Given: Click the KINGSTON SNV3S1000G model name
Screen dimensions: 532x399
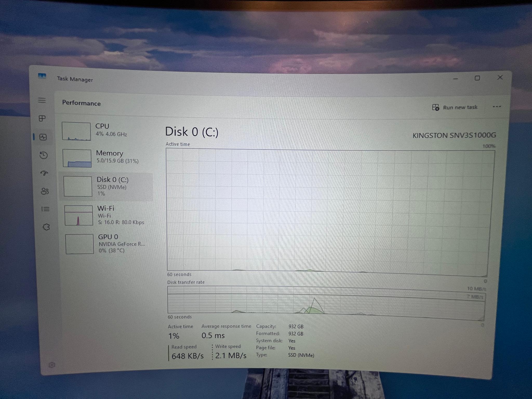Looking at the screenshot, I should click(x=454, y=135).
